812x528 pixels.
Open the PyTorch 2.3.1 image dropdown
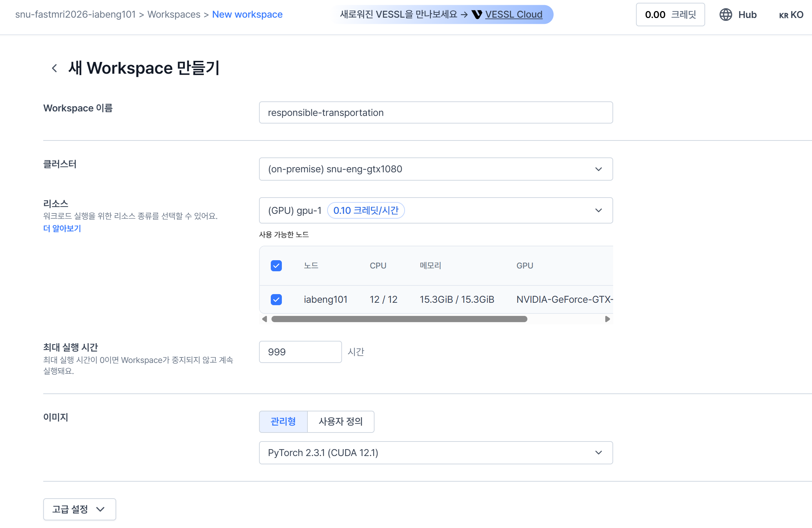tap(436, 453)
